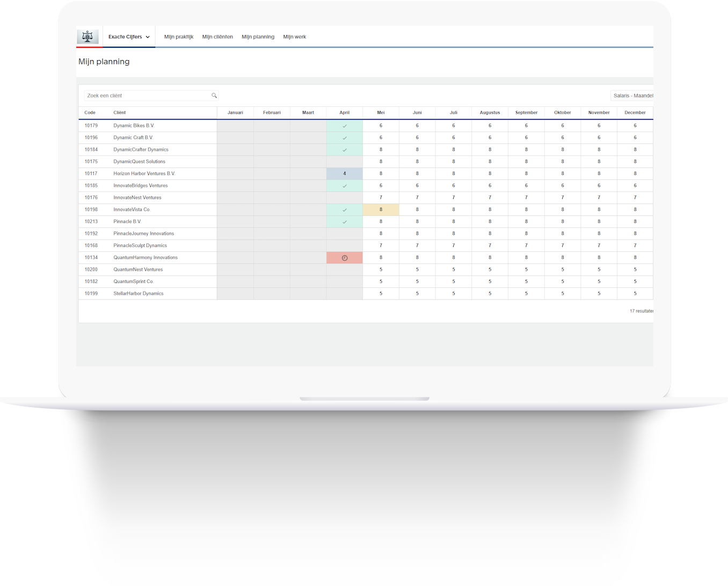
Task: Select client code 10134
Action: pos(91,257)
